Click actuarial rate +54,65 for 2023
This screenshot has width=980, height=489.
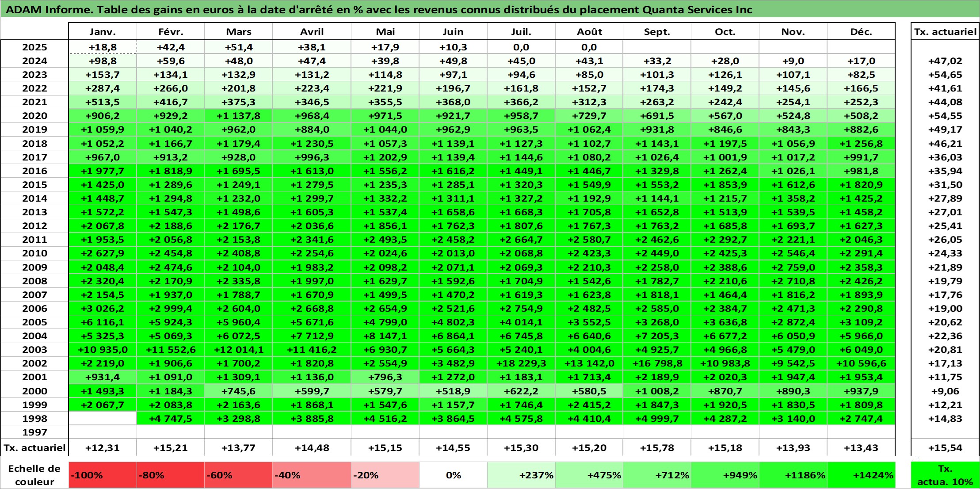945,75
